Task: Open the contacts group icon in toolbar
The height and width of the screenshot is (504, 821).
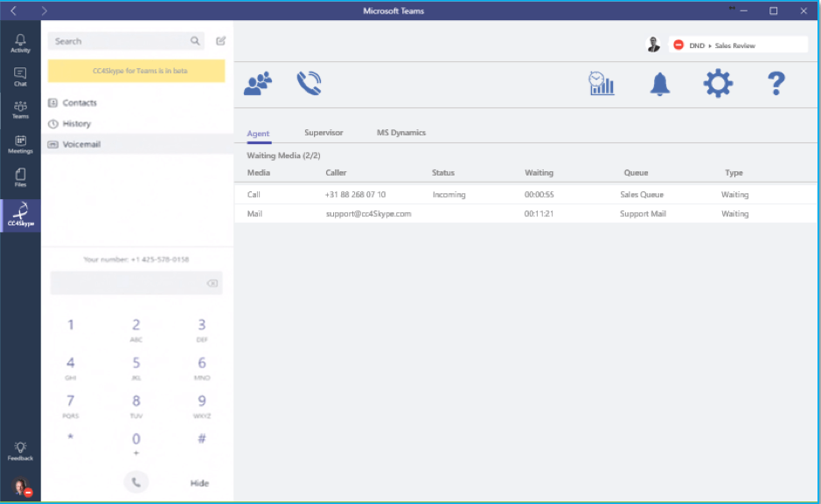Action: pos(258,83)
